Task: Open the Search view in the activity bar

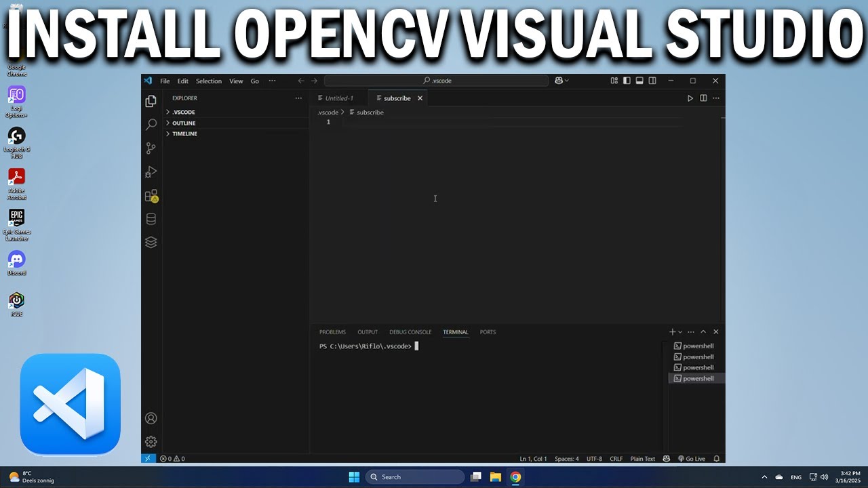Action: pyautogui.click(x=151, y=125)
